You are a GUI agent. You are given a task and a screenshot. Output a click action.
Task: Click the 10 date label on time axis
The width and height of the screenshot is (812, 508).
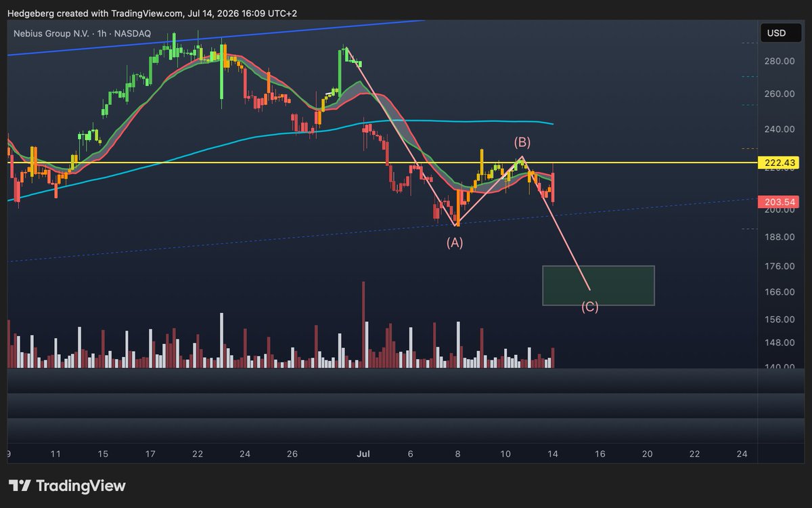pyautogui.click(x=505, y=454)
